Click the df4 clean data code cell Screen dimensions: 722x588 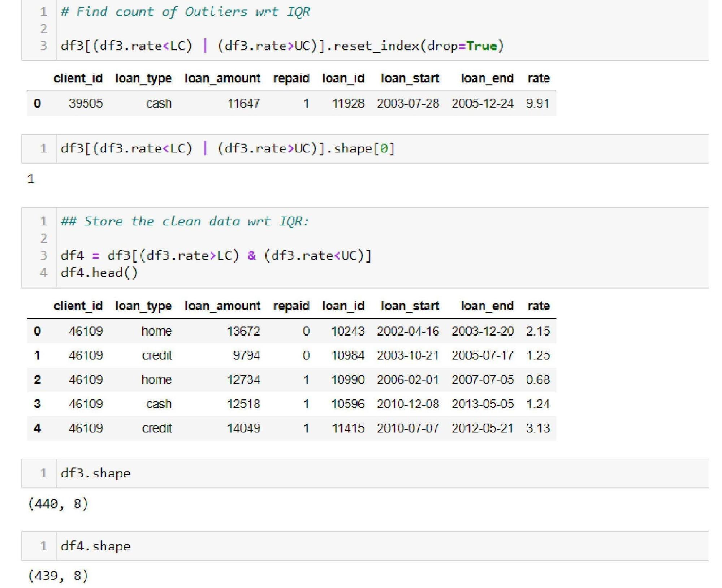pyautogui.click(x=365, y=247)
